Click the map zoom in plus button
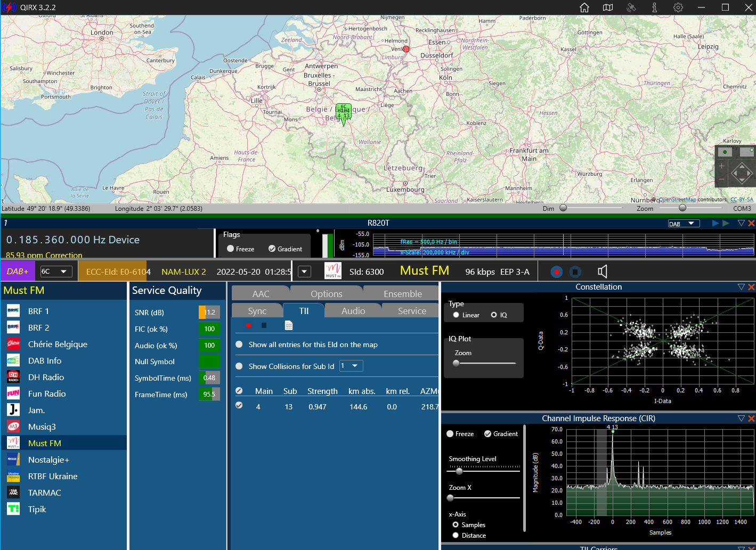This screenshot has height=550, width=756. coord(722,166)
